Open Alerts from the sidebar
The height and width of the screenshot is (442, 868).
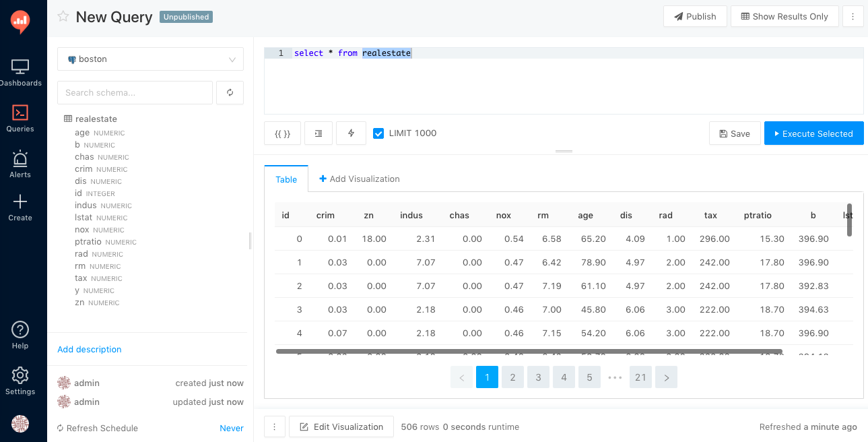20,164
